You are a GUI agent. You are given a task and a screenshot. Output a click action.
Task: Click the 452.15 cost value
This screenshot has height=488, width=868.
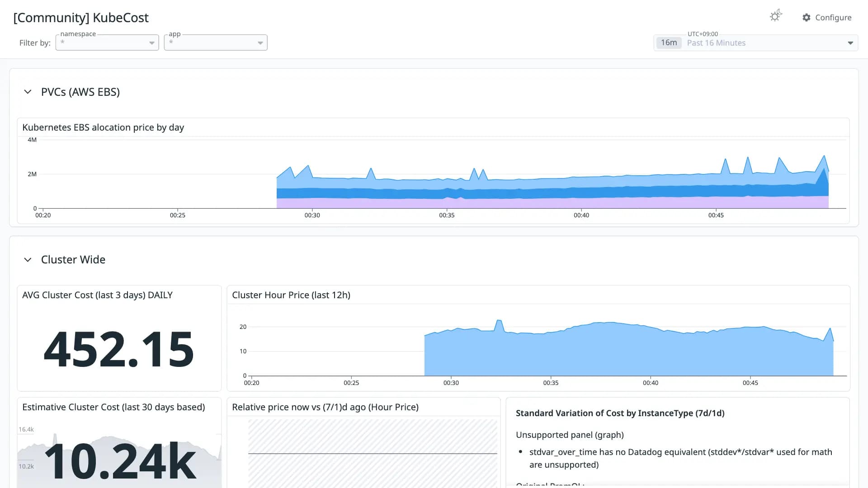click(119, 349)
